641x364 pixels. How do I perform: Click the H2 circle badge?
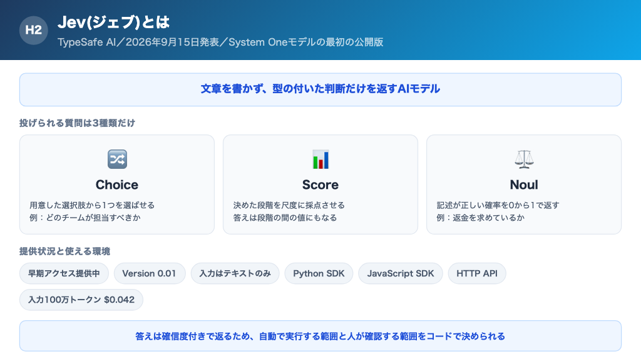pos(34,30)
